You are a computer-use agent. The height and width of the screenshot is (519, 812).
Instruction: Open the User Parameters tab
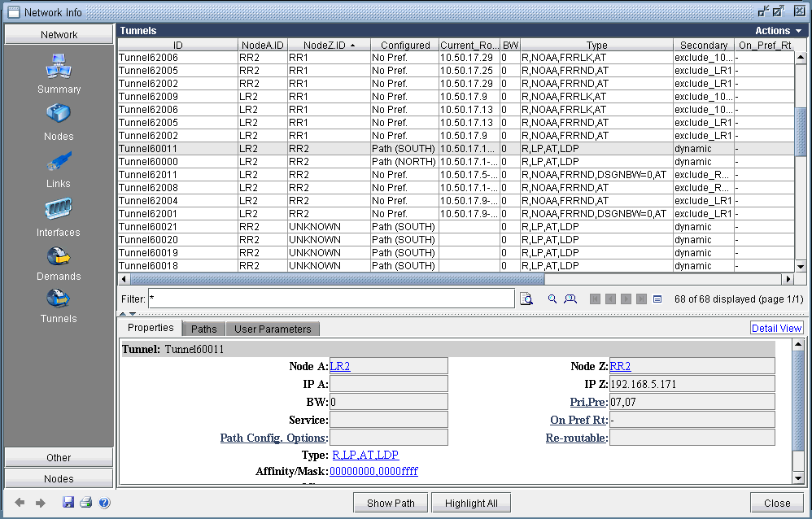[273, 329]
